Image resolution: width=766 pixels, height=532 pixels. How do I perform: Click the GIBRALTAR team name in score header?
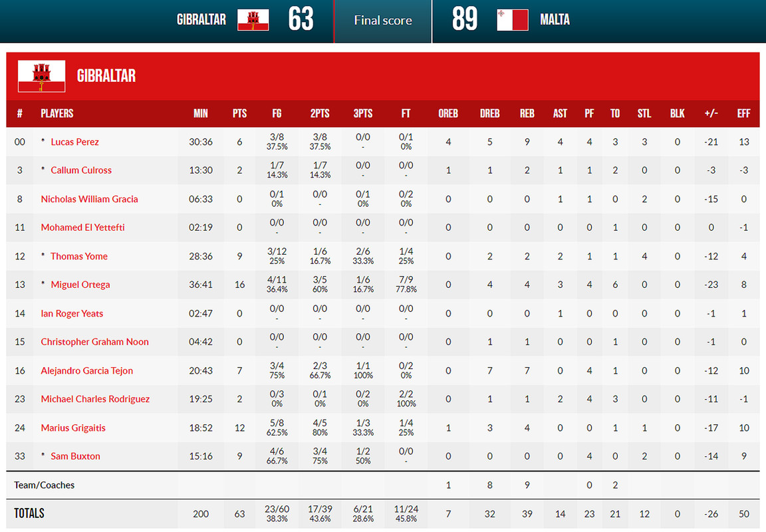(201, 19)
